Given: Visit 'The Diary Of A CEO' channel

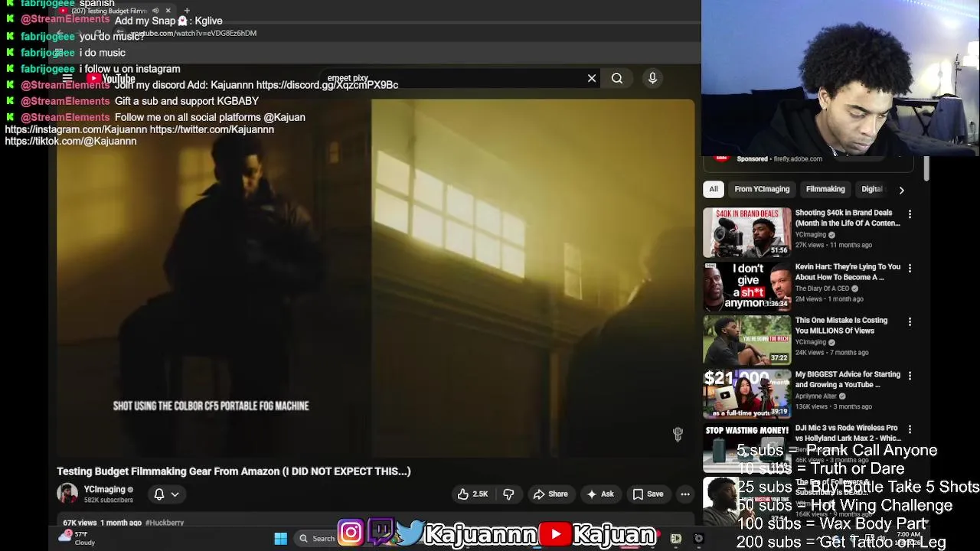Looking at the screenshot, I should pos(822,289).
